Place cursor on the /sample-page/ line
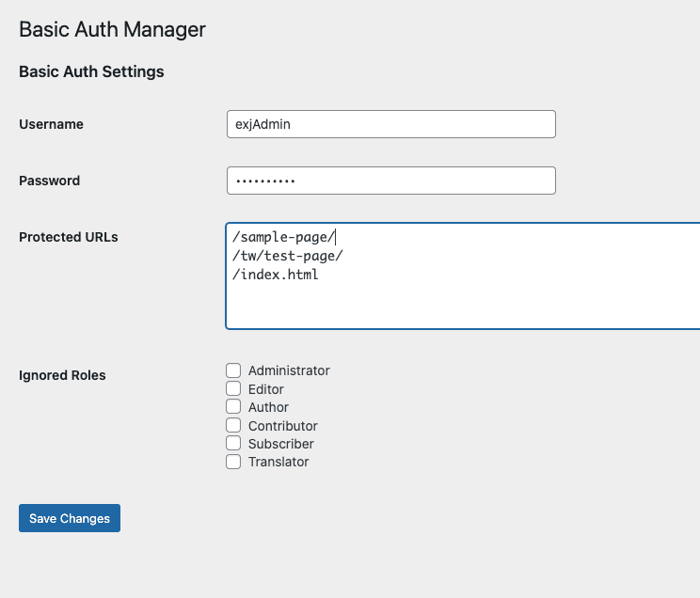700x598 pixels. pos(283,236)
